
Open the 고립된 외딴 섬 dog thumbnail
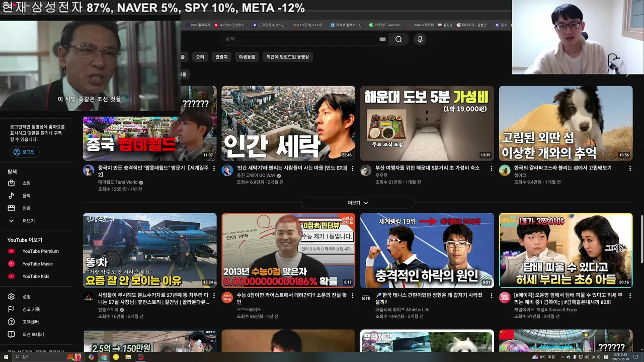[566, 123]
